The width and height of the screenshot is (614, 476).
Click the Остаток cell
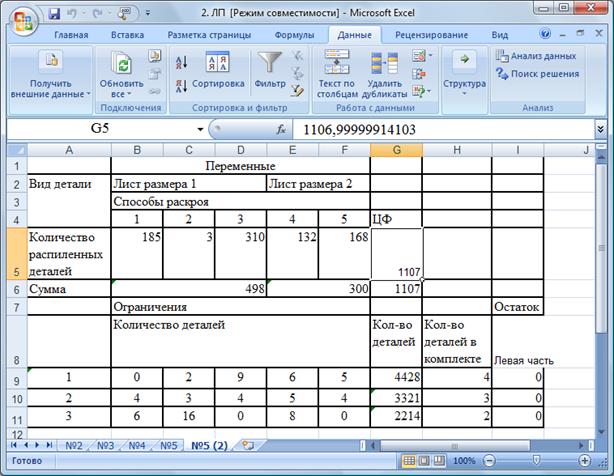pos(517,307)
